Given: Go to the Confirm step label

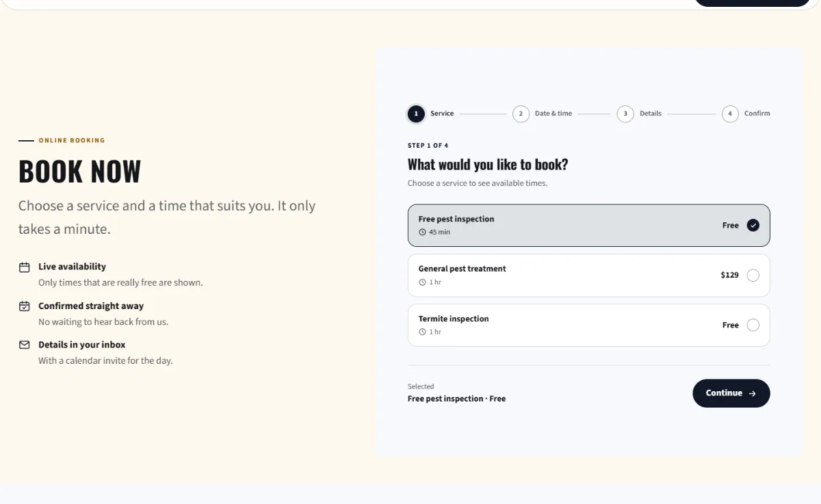Looking at the screenshot, I should [757, 114].
